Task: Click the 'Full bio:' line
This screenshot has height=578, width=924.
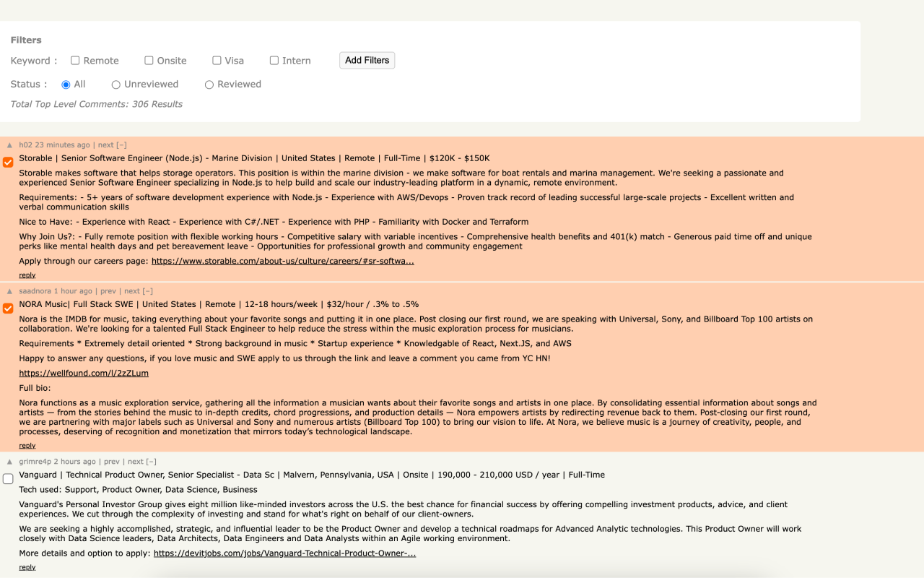Action: click(35, 388)
